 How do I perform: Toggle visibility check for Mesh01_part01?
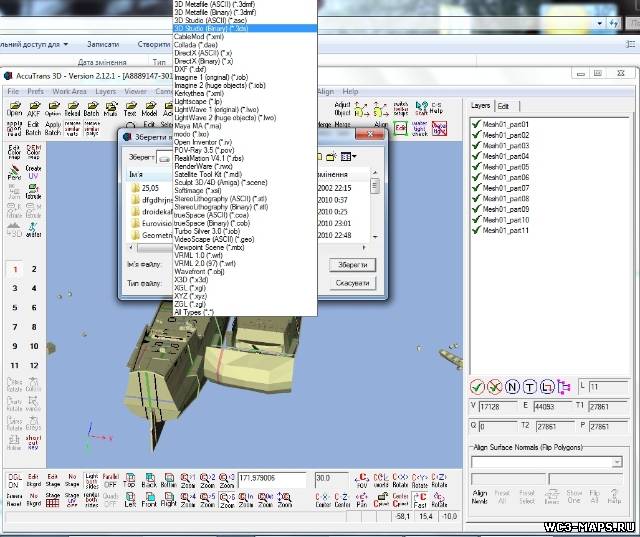point(476,124)
